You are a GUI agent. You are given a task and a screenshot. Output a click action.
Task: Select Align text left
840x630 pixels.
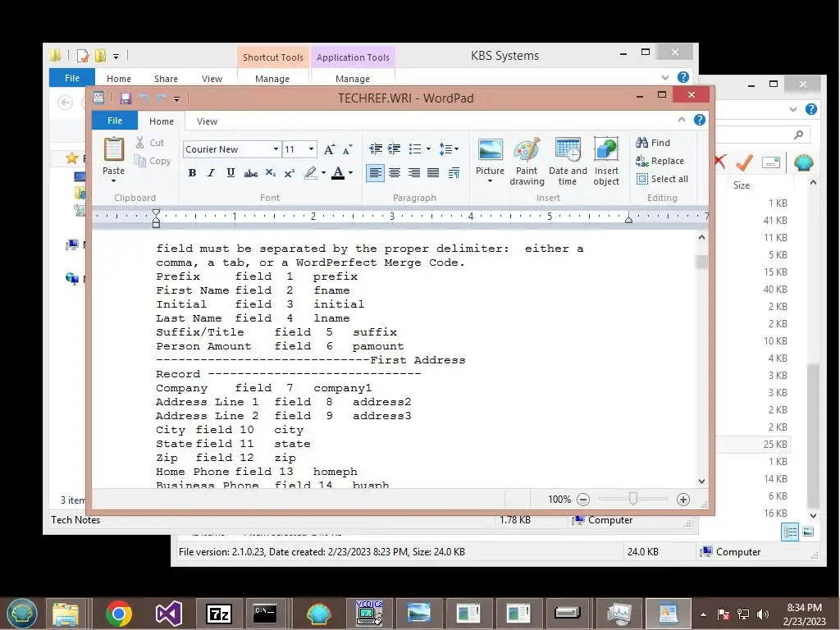coord(375,172)
